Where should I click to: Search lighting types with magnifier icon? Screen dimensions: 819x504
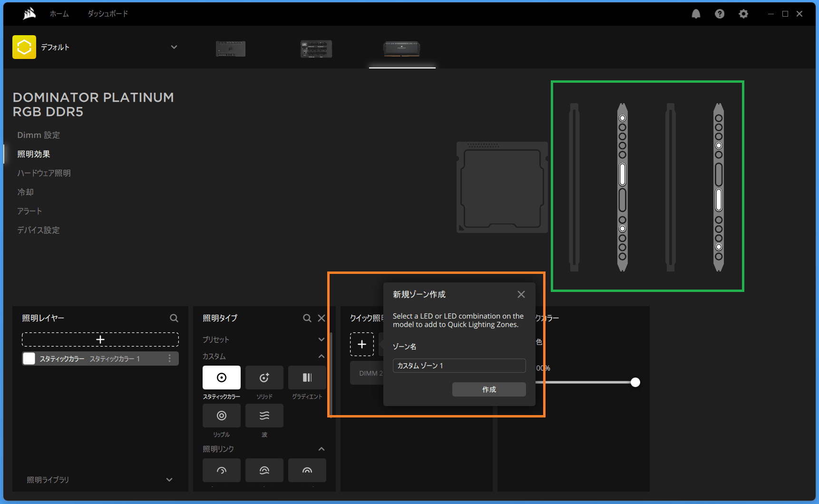307,318
